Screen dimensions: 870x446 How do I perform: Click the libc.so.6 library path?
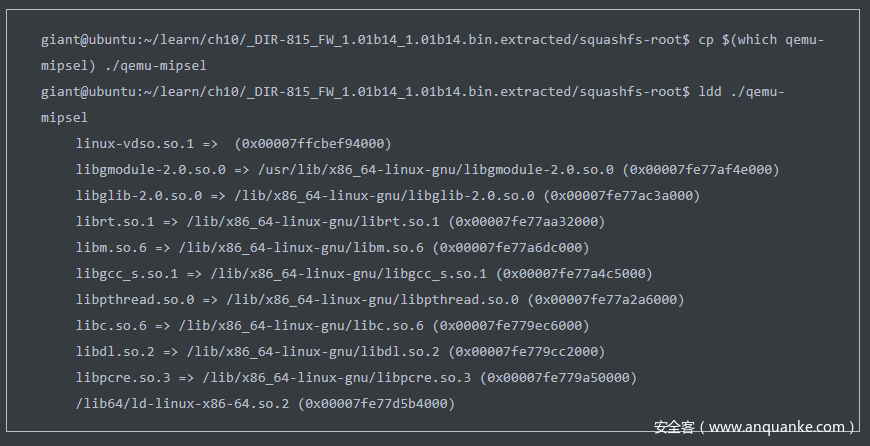click(301, 326)
